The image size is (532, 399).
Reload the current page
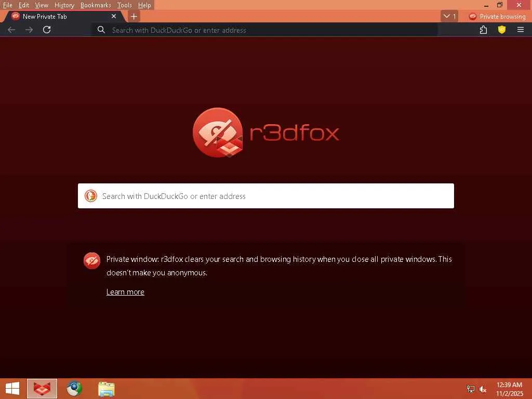pyautogui.click(x=47, y=30)
